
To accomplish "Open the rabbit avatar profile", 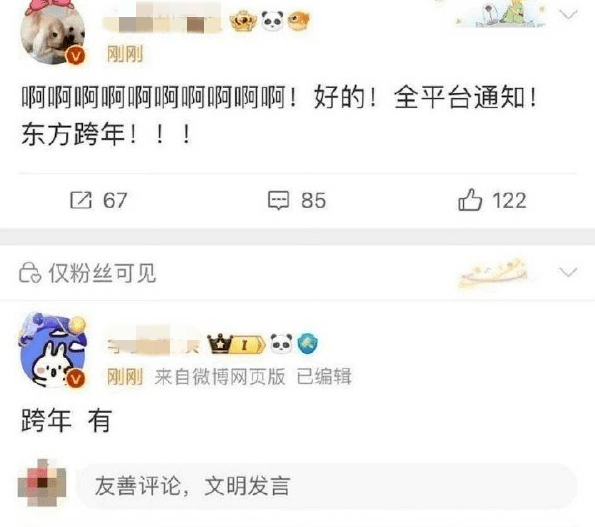I will pos(53,350).
